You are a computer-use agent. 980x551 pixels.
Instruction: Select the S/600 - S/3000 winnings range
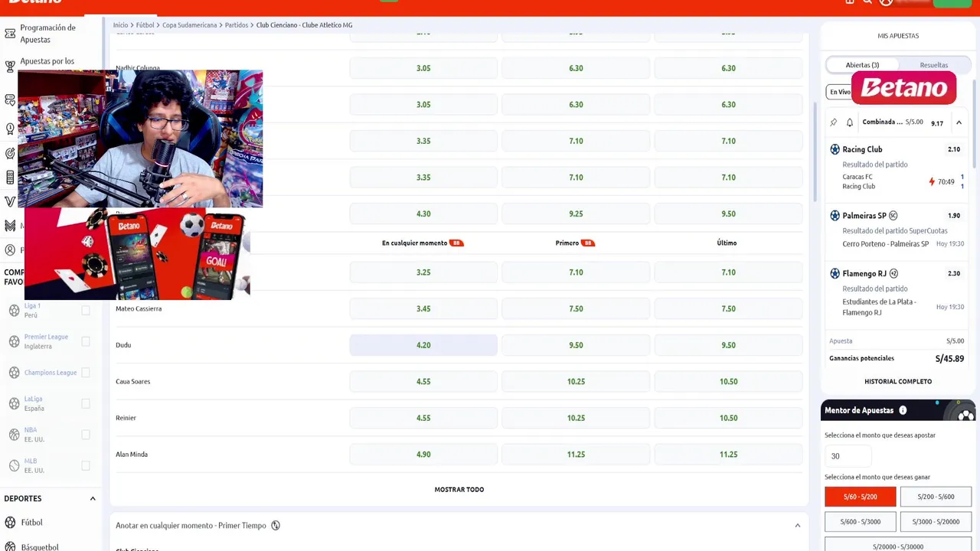coord(860,522)
